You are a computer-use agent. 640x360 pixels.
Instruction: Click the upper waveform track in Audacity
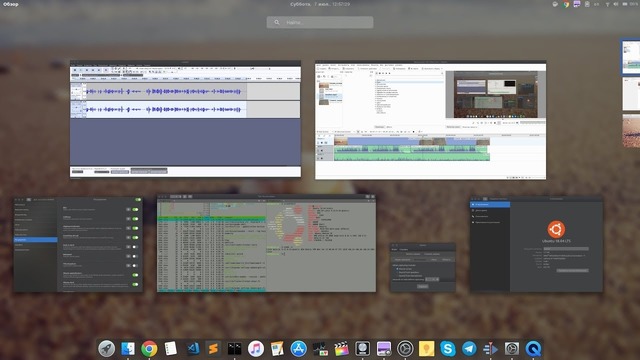165,91
